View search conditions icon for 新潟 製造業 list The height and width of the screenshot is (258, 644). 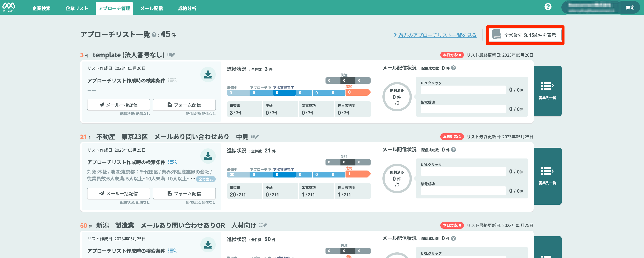pos(173,250)
